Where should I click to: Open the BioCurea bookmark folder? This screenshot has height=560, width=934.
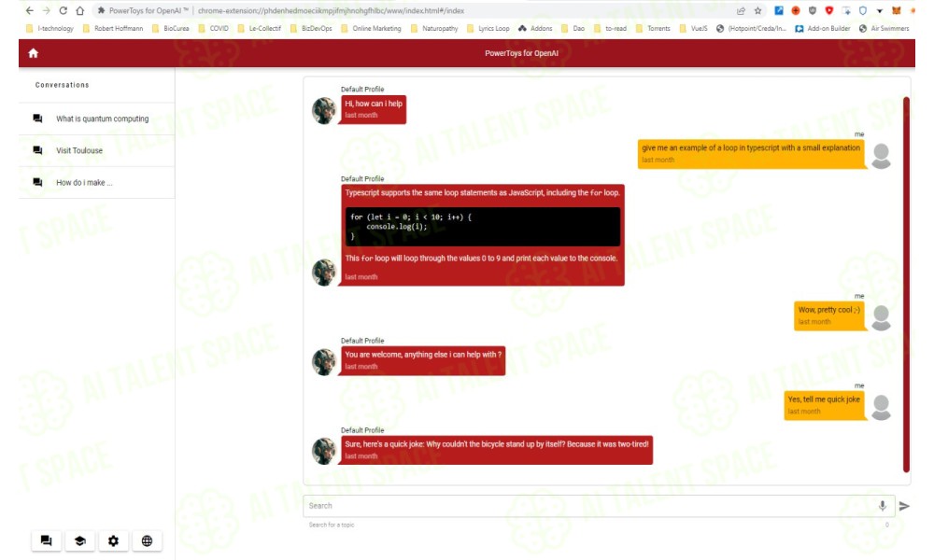170,29
